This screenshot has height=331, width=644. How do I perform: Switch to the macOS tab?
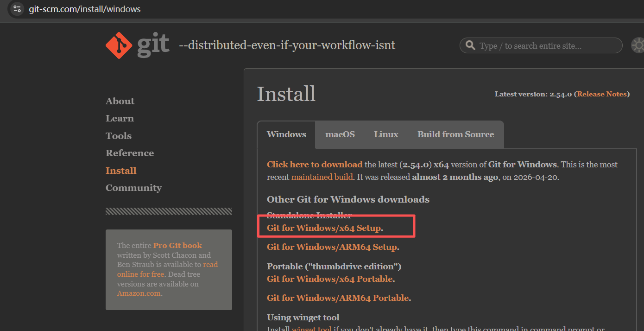click(340, 134)
